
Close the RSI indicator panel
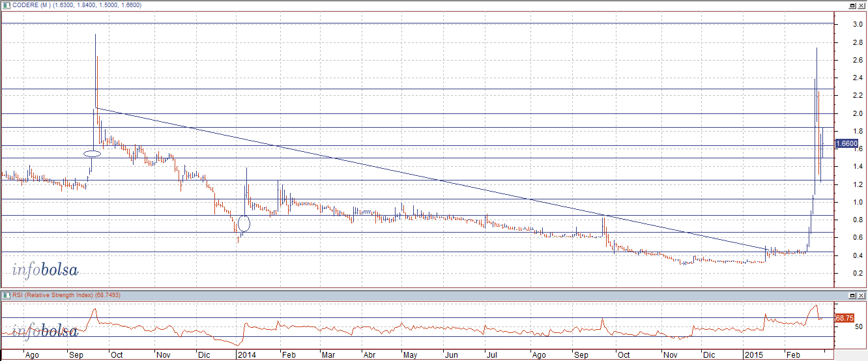point(861,296)
